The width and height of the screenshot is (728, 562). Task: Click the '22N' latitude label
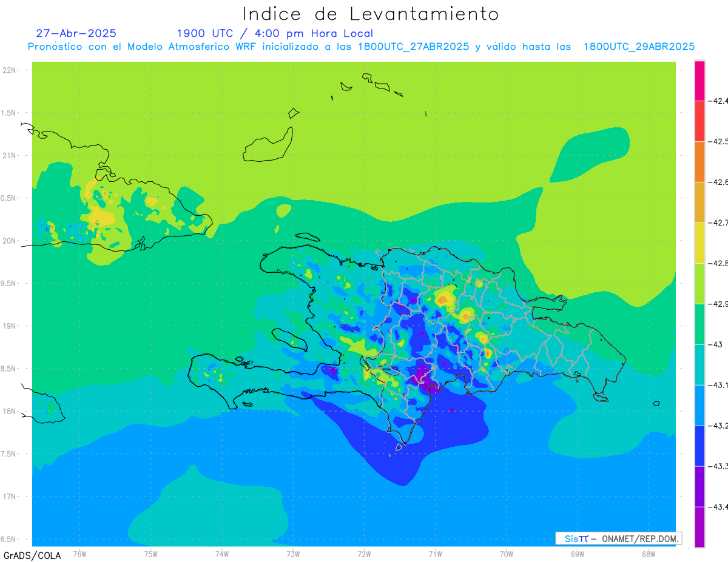10,70
